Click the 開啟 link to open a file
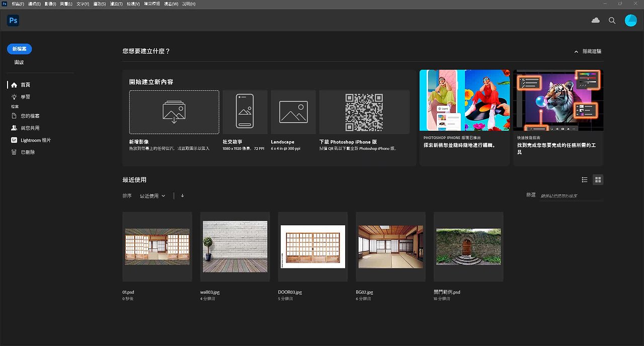The width and height of the screenshot is (644, 346). 19,62
